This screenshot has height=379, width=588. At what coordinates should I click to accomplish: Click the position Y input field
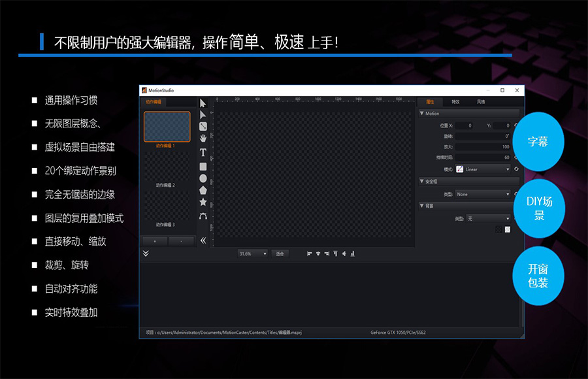[x=502, y=125]
